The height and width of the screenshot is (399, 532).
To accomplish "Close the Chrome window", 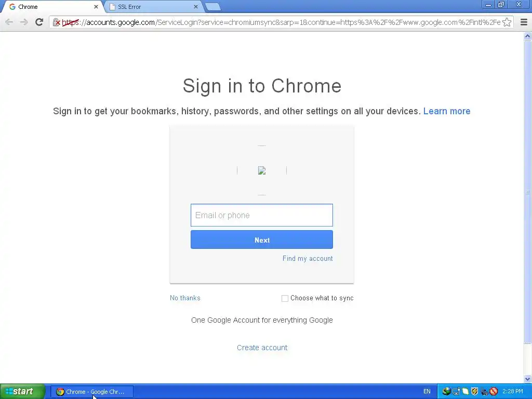I will (x=519, y=4).
